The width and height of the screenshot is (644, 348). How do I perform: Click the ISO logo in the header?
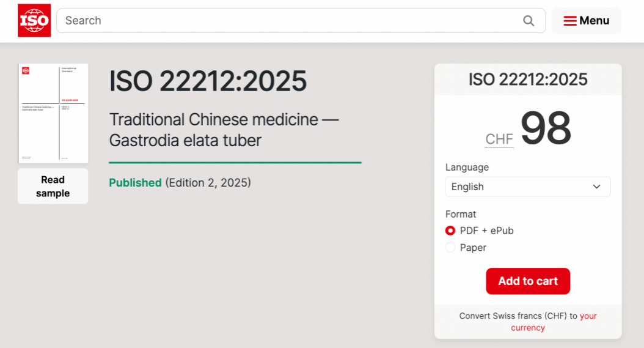34,21
